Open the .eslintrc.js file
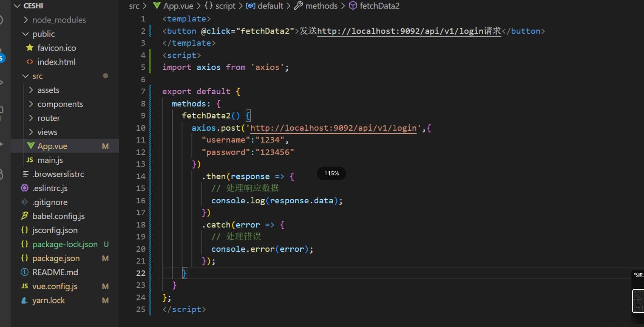 [50, 188]
